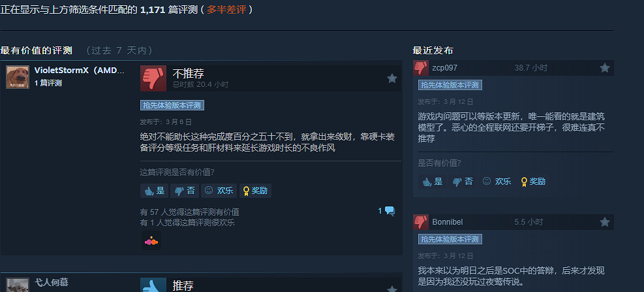Vote 是 on VioletStormX's review
Viewport: 644px width, 292px height.
tap(155, 191)
